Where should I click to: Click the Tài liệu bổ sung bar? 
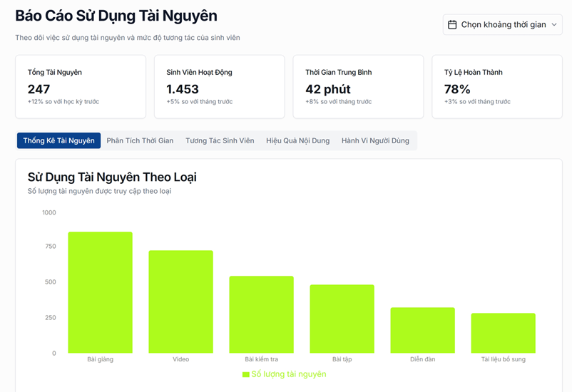(x=504, y=333)
